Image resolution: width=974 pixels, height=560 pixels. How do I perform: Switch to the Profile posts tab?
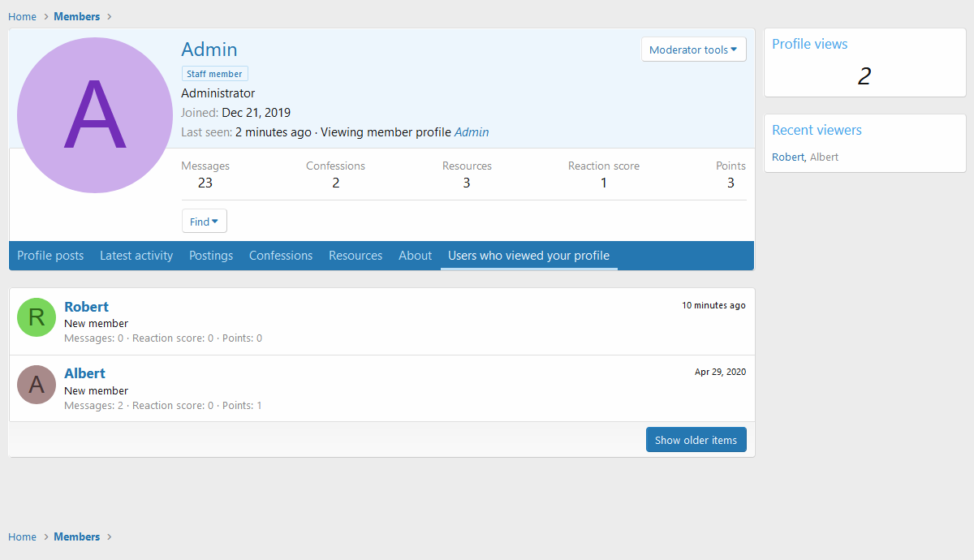(50, 256)
